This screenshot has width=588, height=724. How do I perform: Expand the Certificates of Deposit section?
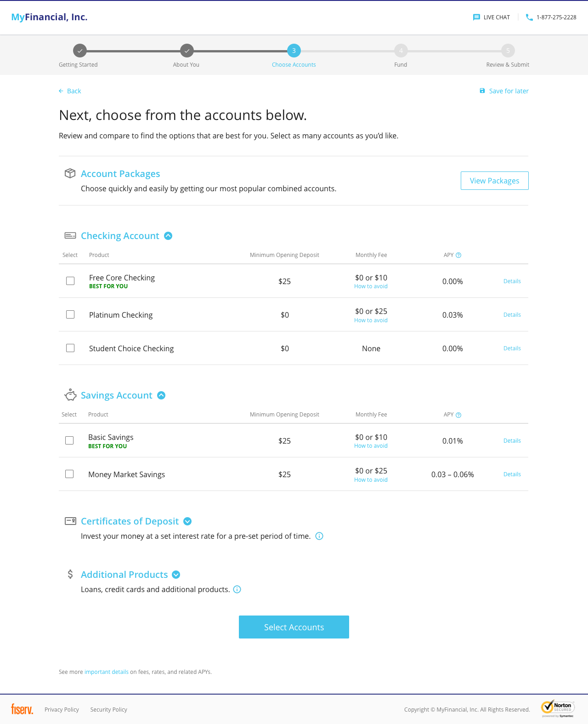(187, 521)
